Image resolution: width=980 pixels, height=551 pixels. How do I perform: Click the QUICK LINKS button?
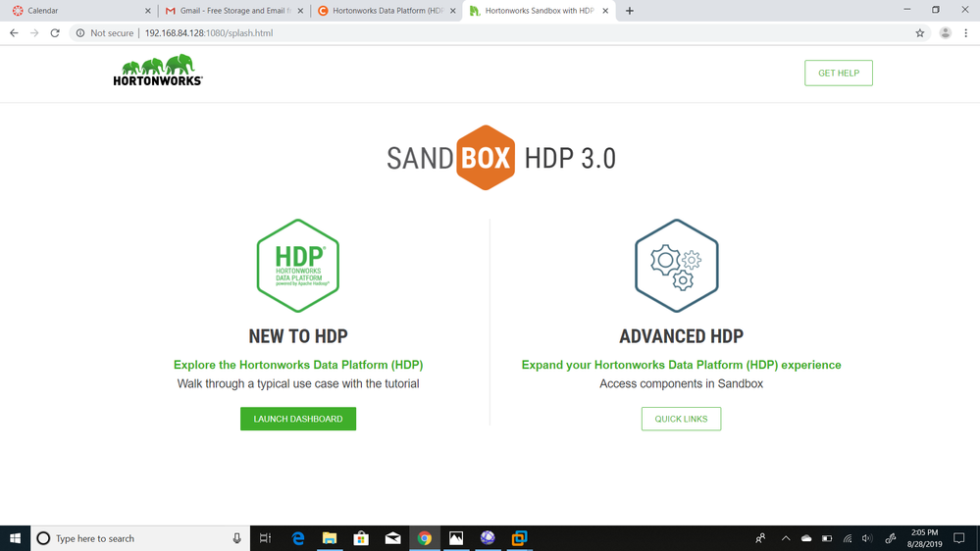681,419
